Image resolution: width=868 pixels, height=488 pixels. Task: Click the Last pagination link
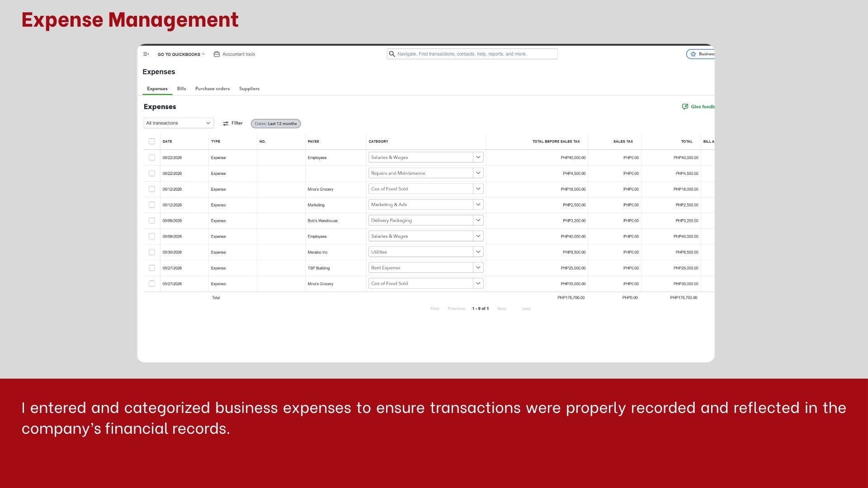pyautogui.click(x=526, y=309)
